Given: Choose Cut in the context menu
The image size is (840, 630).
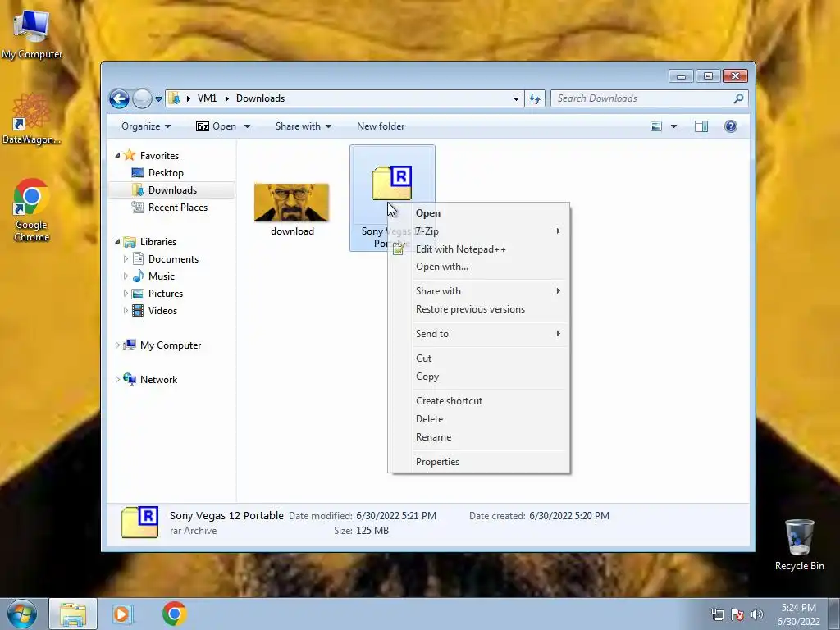Looking at the screenshot, I should click(x=478, y=358).
